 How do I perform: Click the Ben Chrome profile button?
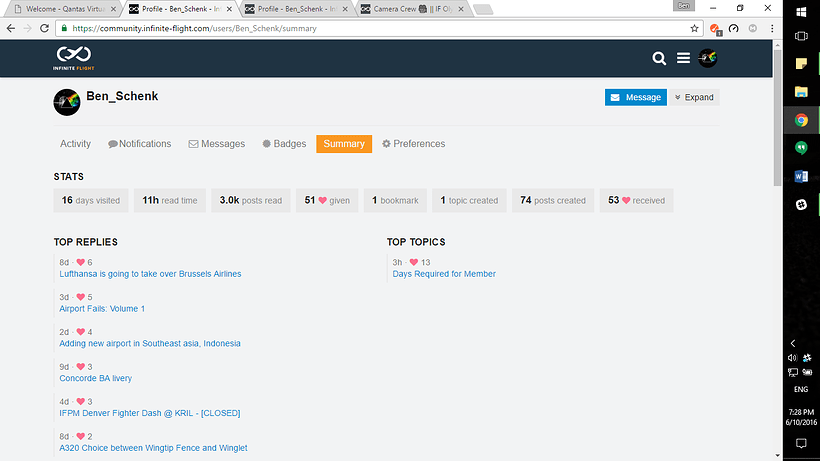click(x=684, y=6)
